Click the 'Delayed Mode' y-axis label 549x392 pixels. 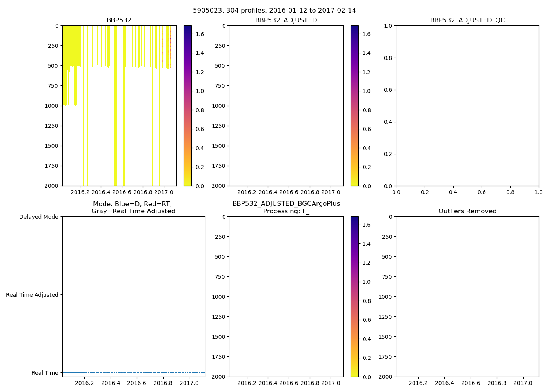[x=38, y=217]
